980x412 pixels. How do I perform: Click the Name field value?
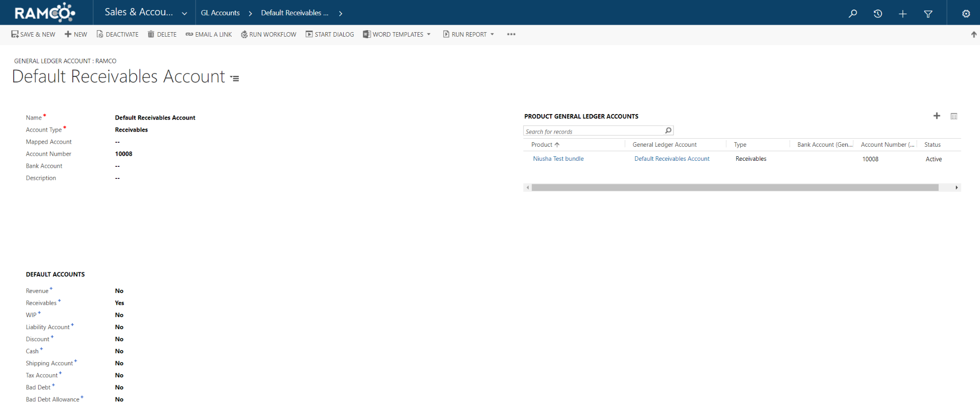[155, 118]
